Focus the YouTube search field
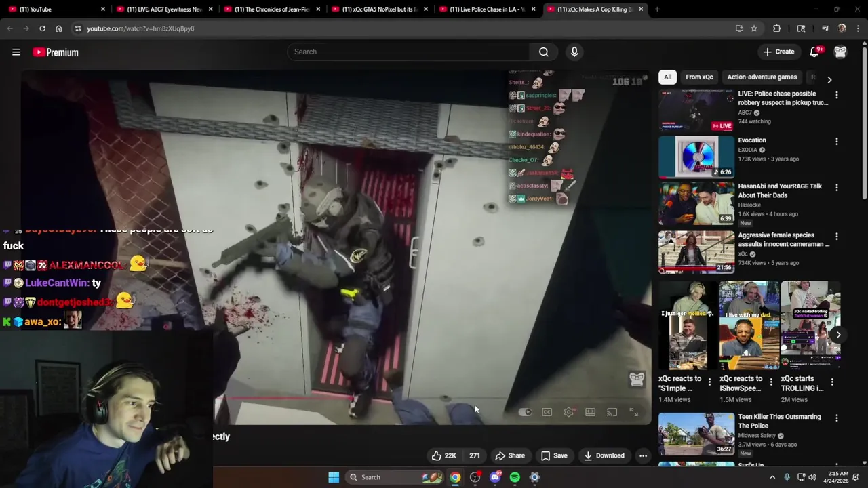This screenshot has height=488, width=868. 409,52
